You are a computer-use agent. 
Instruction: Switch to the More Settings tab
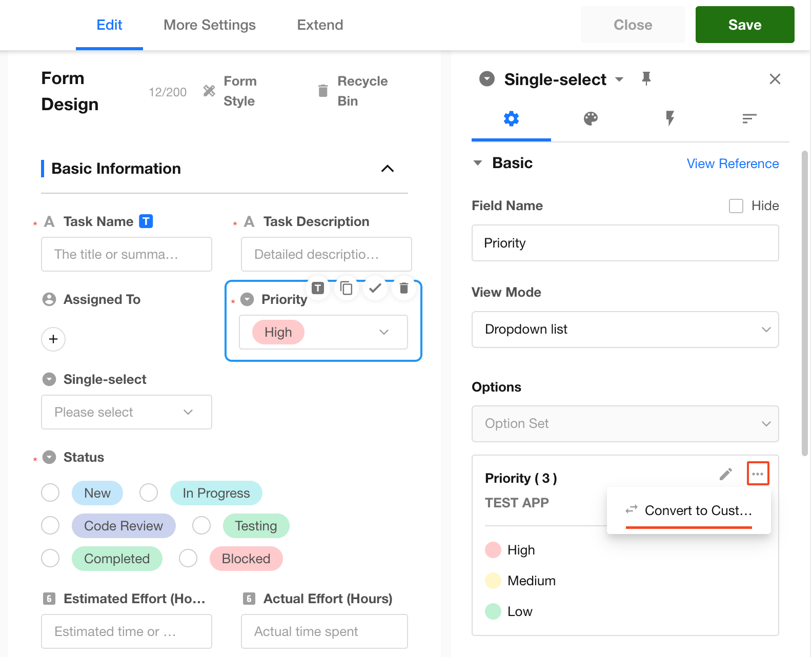(x=209, y=25)
